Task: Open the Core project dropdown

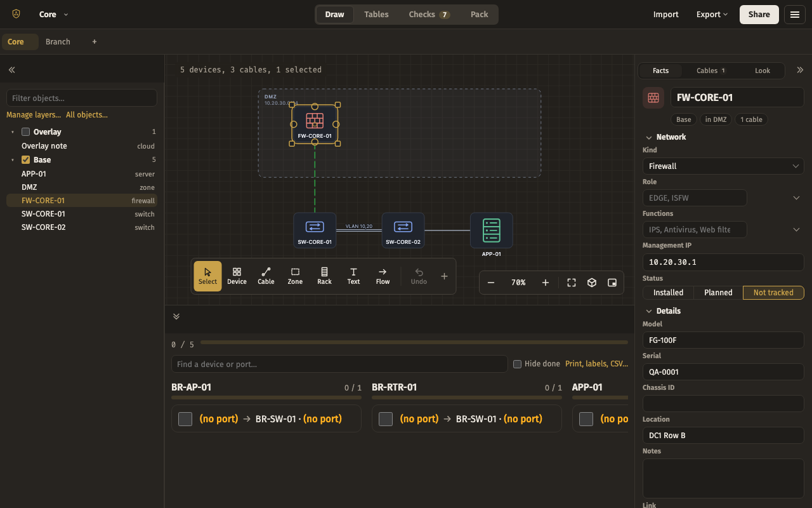Action: pos(54,14)
